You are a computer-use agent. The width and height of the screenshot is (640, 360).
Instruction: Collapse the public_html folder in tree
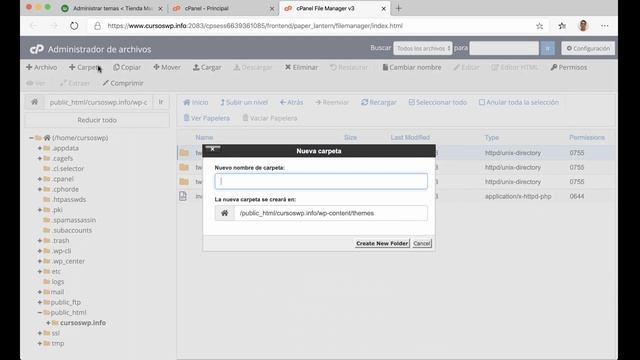tap(40, 313)
